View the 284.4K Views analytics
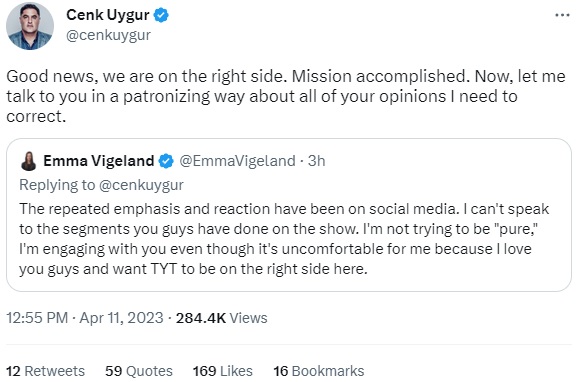The height and width of the screenshot is (382, 578). tap(222, 318)
